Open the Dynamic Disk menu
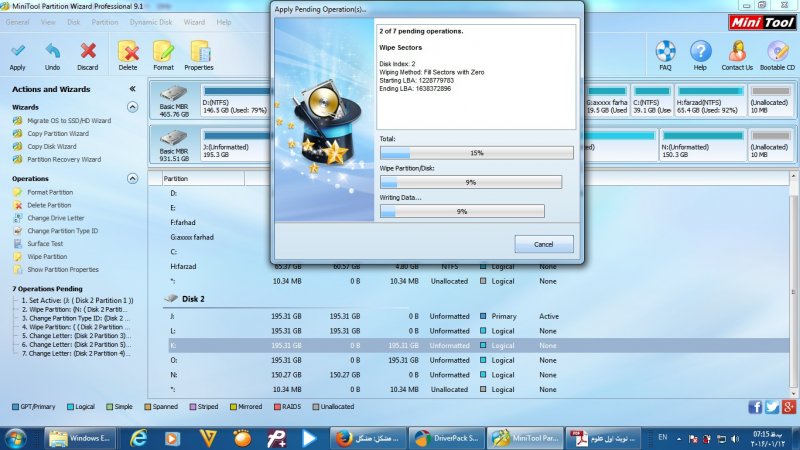 click(151, 22)
